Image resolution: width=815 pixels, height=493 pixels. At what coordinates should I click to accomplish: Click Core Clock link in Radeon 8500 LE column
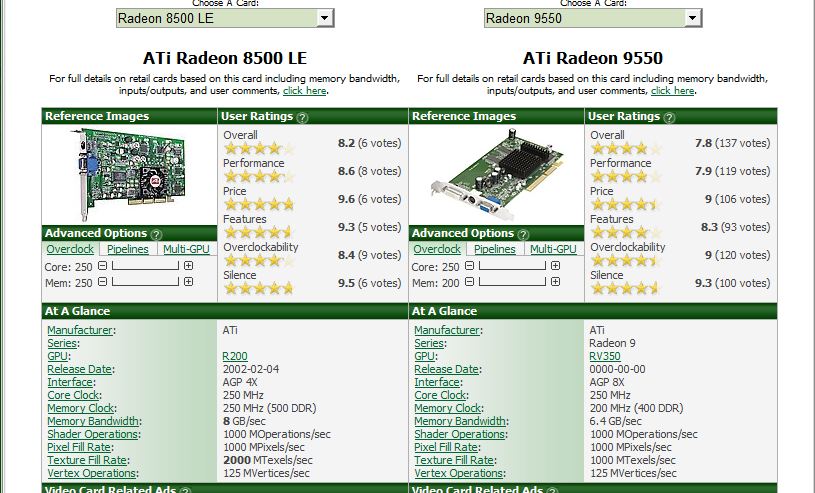pos(73,395)
